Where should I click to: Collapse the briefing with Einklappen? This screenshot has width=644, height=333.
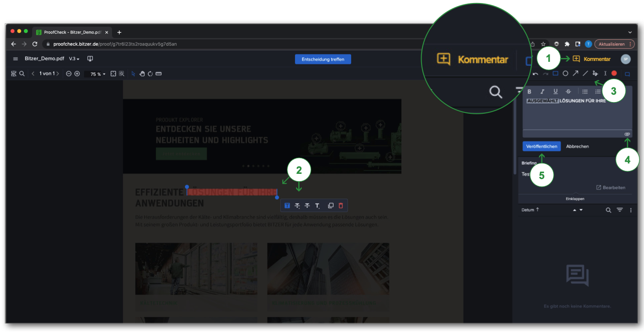(x=575, y=199)
